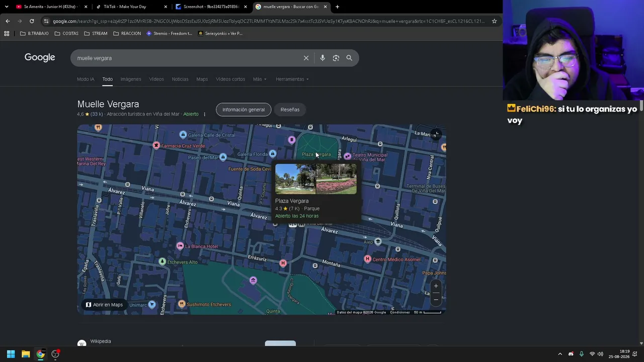The height and width of the screenshot is (362, 644).
Task: Zoom in on the map
Action: (436, 286)
